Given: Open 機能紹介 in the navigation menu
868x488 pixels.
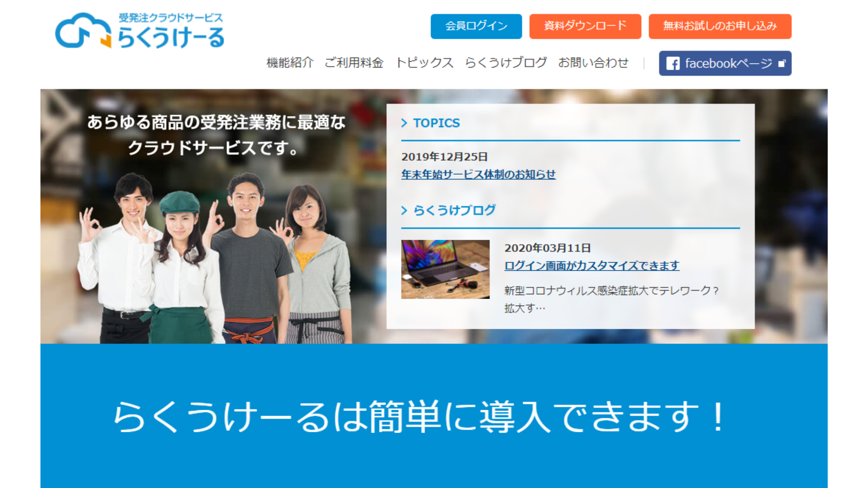Looking at the screenshot, I should (x=290, y=63).
